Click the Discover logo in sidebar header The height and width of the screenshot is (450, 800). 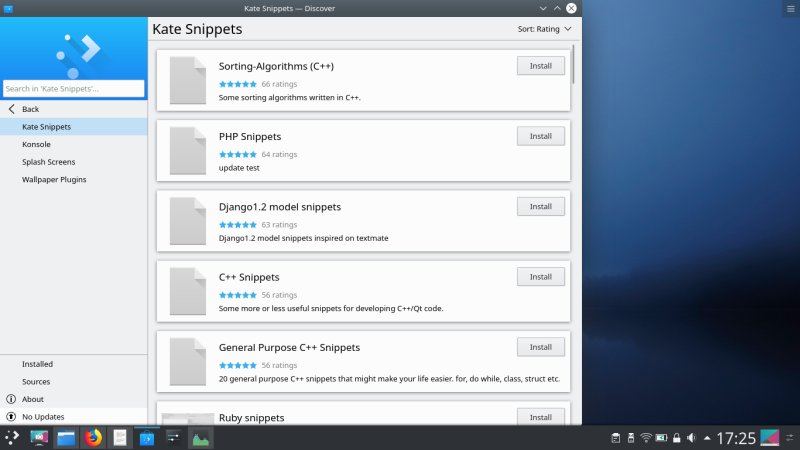point(78,56)
